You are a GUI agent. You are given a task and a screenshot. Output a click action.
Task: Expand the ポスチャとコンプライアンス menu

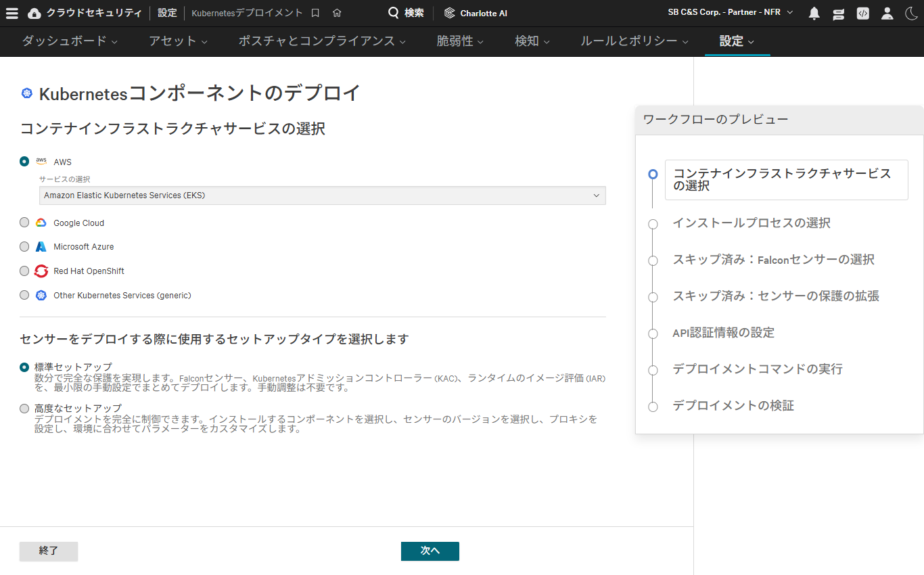coord(322,41)
